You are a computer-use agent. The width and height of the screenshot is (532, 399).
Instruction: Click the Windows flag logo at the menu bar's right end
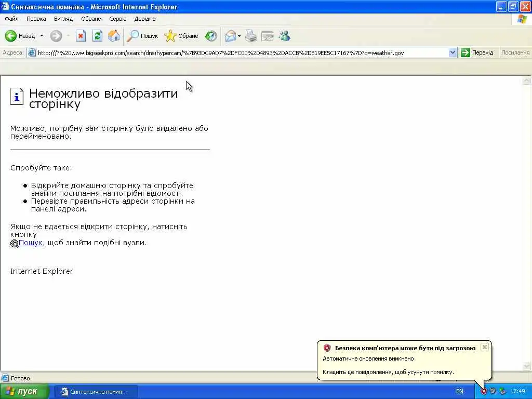(x=522, y=19)
